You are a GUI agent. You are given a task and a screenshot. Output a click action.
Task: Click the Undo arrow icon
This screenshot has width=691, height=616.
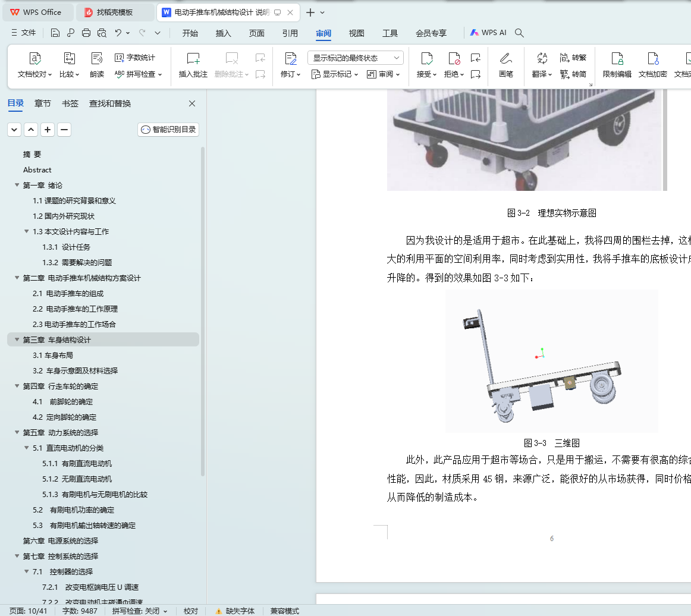click(118, 33)
